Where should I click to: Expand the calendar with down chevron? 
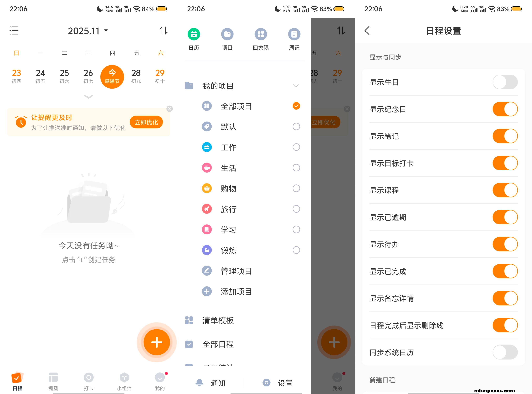89,97
